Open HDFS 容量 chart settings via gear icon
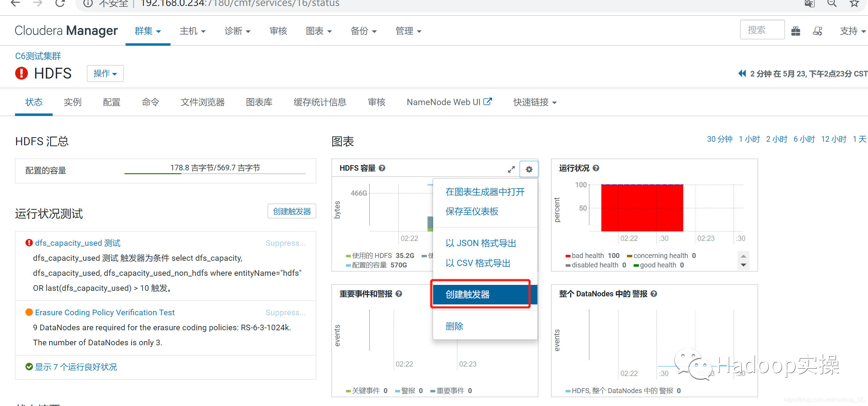This screenshot has width=868, height=406. pos(529,169)
